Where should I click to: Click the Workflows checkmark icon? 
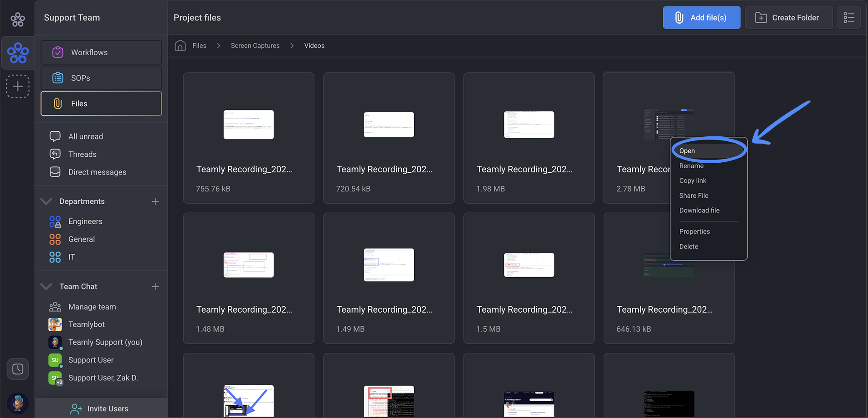click(58, 52)
